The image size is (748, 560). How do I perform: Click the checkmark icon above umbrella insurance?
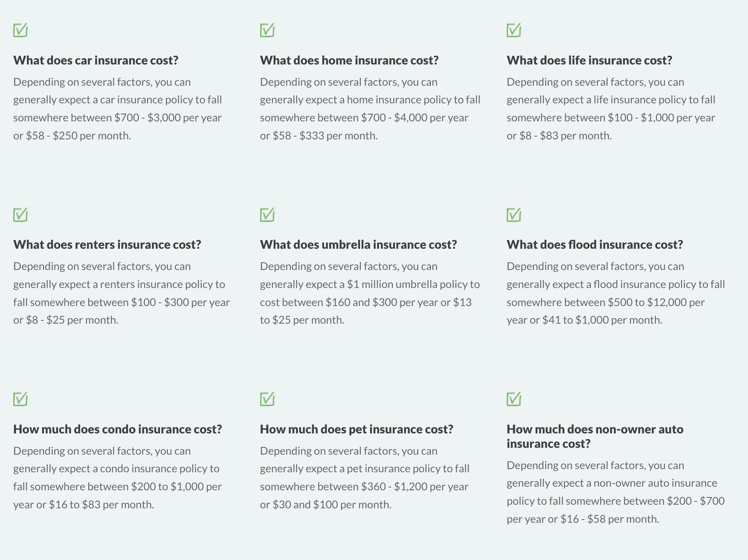tap(267, 215)
